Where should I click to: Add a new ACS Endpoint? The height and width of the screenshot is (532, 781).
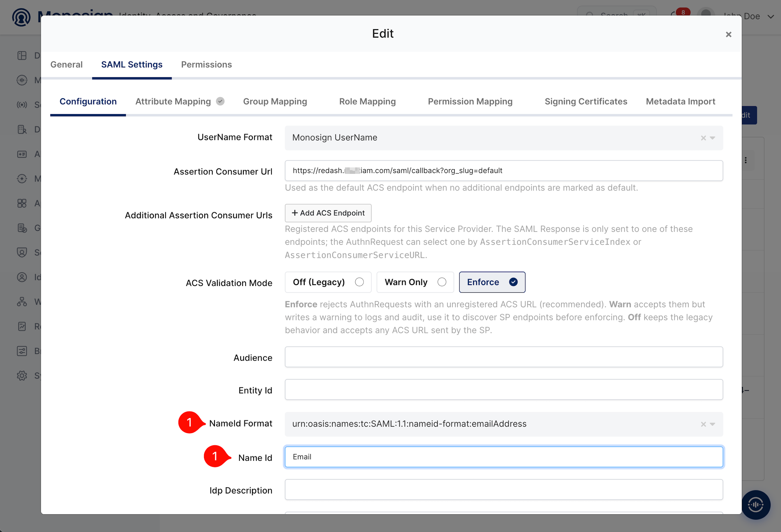(328, 213)
